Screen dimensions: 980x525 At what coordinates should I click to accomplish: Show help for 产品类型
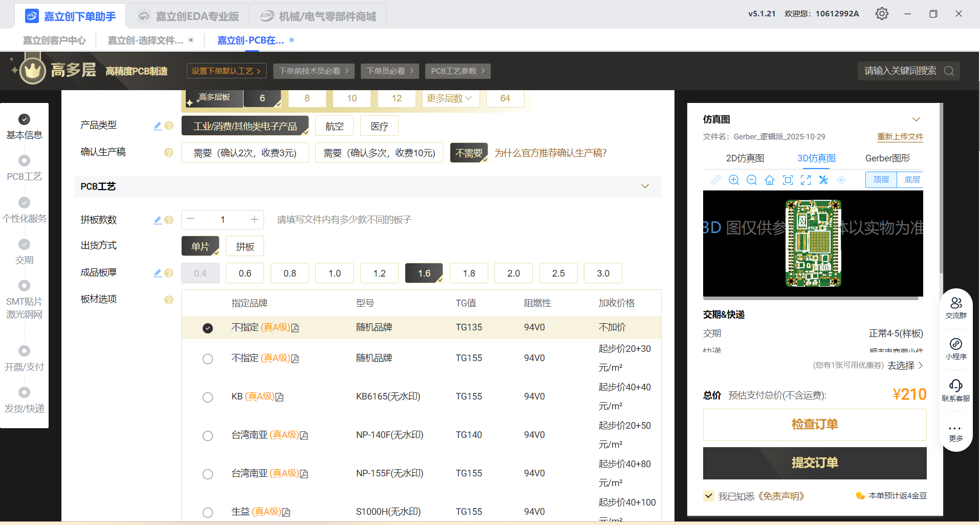tap(169, 126)
